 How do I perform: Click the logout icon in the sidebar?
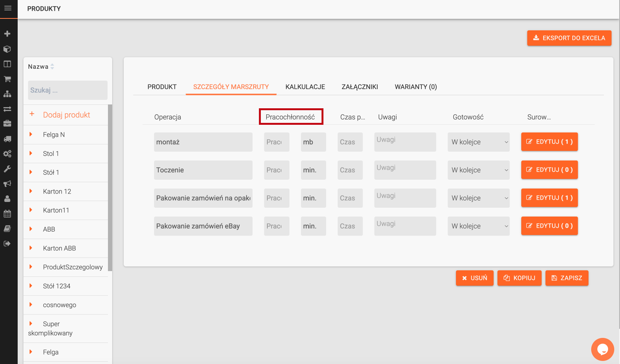tap(7, 243)
